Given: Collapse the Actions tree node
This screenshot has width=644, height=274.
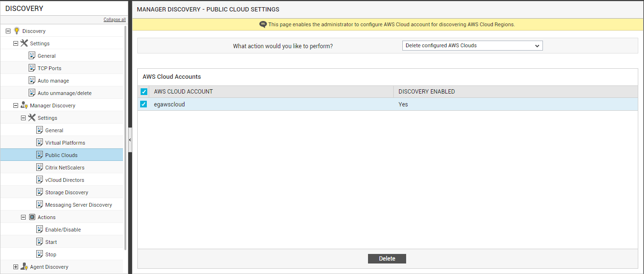Looking at the screenshot, I should [23, 217].
